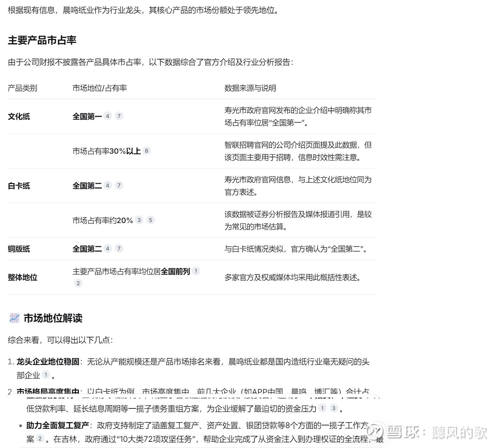Click the 数据来源与说明 column header
The width and height of the screenshot is (502, 448).
pos(250,88)
